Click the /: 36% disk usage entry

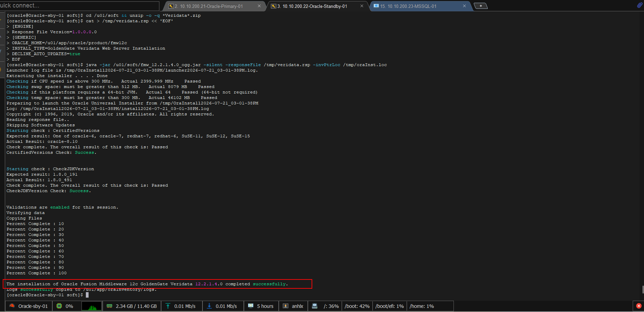(x=331, y=306)
